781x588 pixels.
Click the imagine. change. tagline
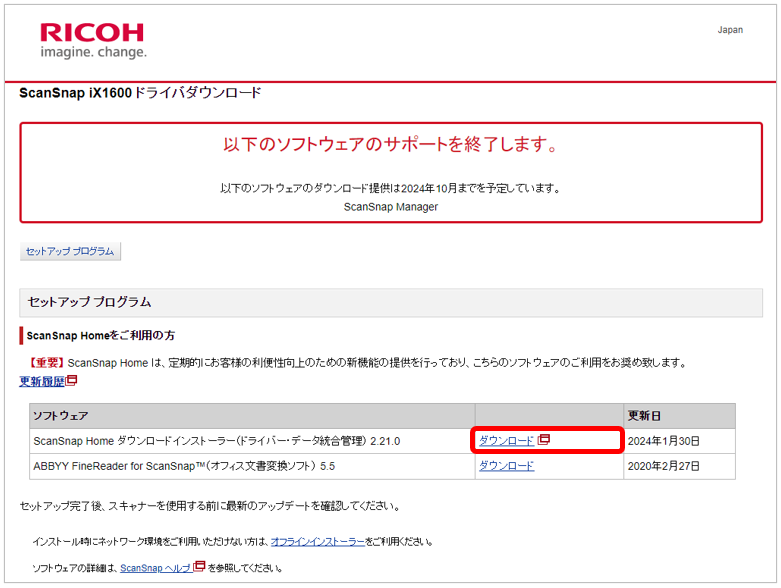click(x=94, y=52)
